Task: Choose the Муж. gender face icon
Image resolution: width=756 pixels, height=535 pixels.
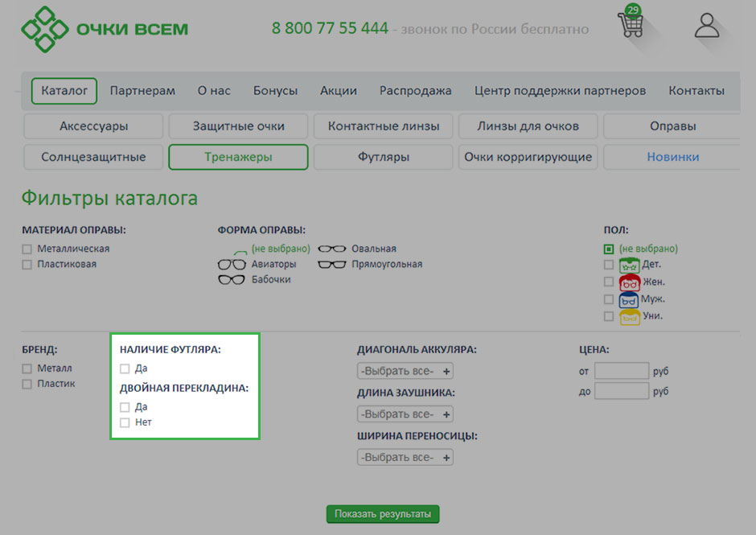Action: tap(629, 299)
